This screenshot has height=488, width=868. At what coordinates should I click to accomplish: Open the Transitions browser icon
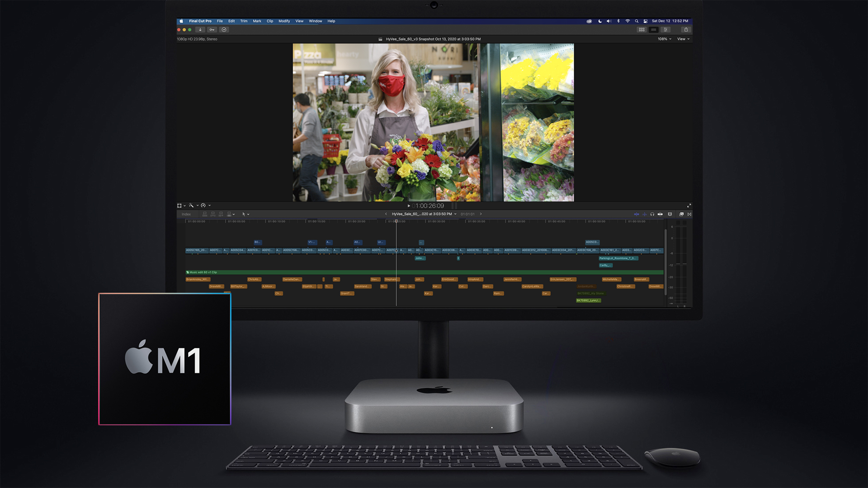point(689,214)
